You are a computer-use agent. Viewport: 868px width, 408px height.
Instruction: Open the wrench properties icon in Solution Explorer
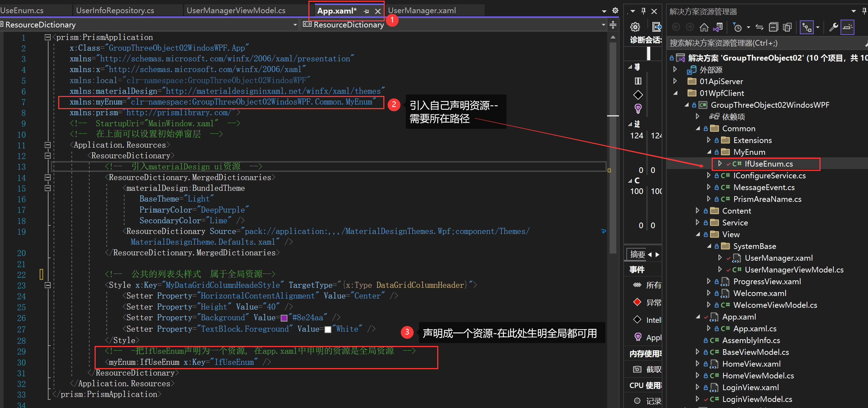click(833, 27)
